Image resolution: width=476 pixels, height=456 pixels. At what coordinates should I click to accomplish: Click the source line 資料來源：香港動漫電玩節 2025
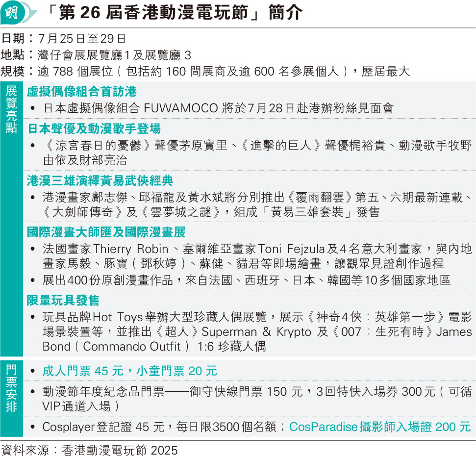point(89,450)
